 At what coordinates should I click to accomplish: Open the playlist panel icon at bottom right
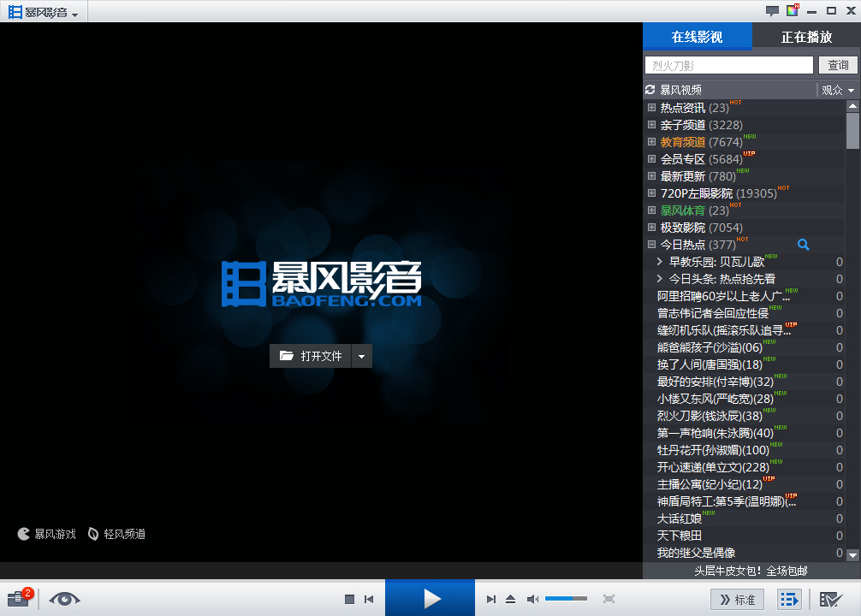coord(788,599)
